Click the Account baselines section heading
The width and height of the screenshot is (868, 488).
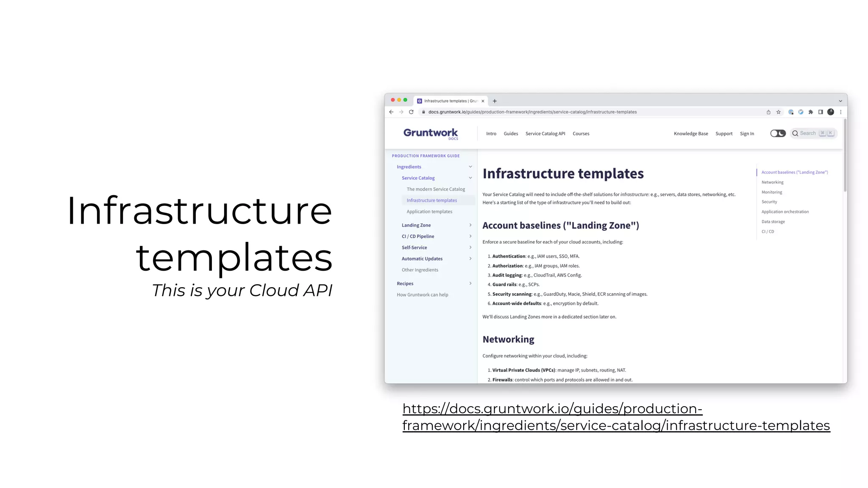pos(560,225)
